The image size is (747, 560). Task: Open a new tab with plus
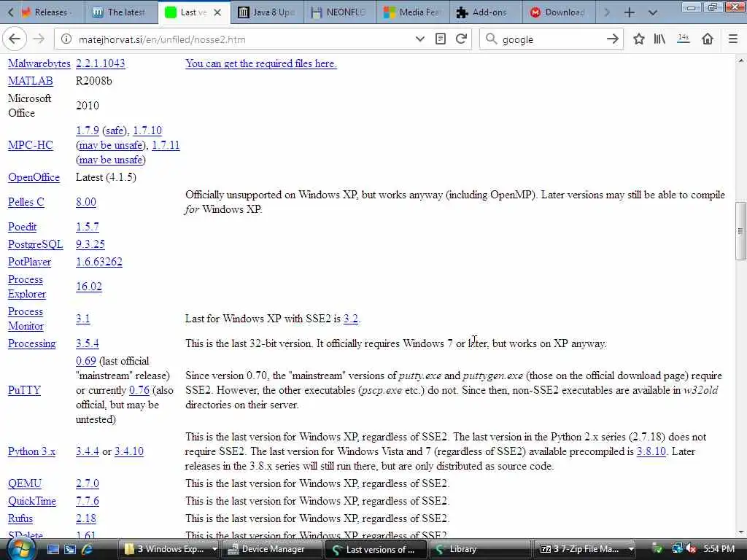click(x=630, y=12)
